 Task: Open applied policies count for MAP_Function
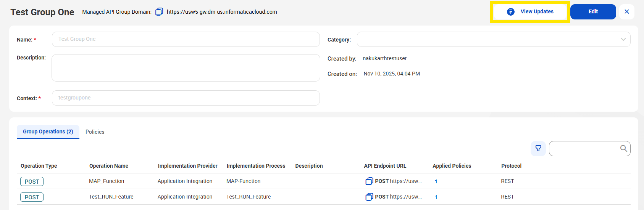tap(436, 182)
